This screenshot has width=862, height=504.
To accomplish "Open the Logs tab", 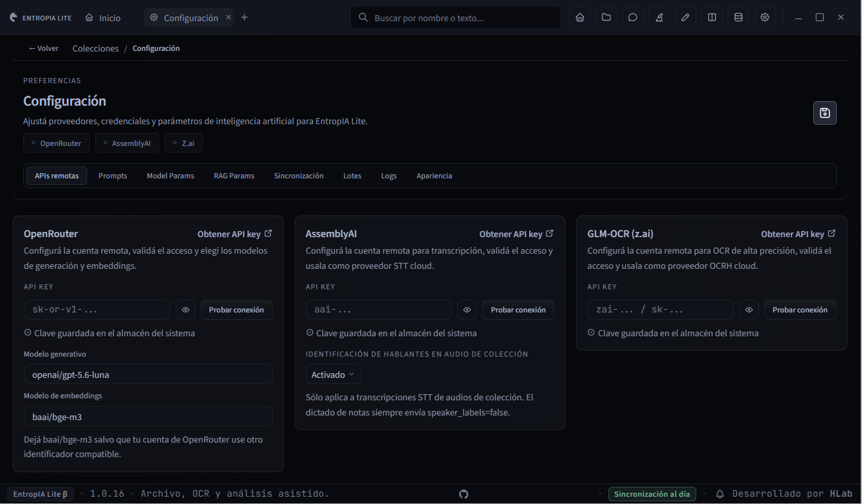I will point(389,176).
